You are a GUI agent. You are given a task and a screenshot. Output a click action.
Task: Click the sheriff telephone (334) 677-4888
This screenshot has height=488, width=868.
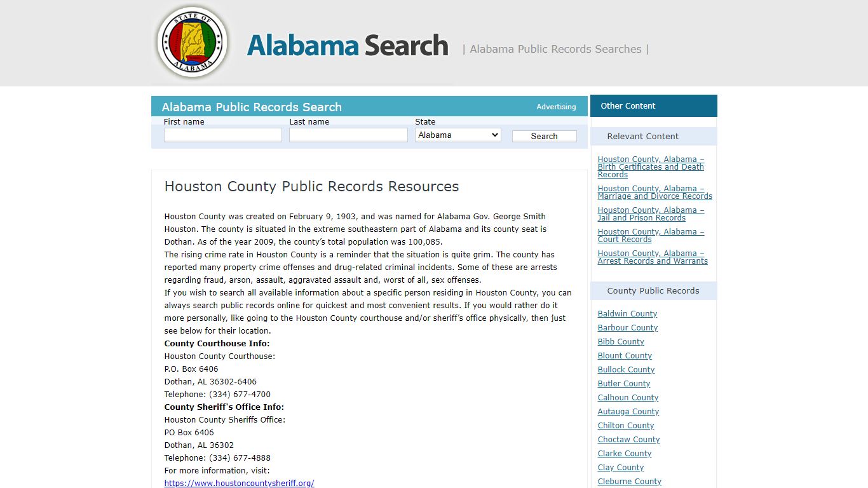pyautogui.click(x=240, y=458)
